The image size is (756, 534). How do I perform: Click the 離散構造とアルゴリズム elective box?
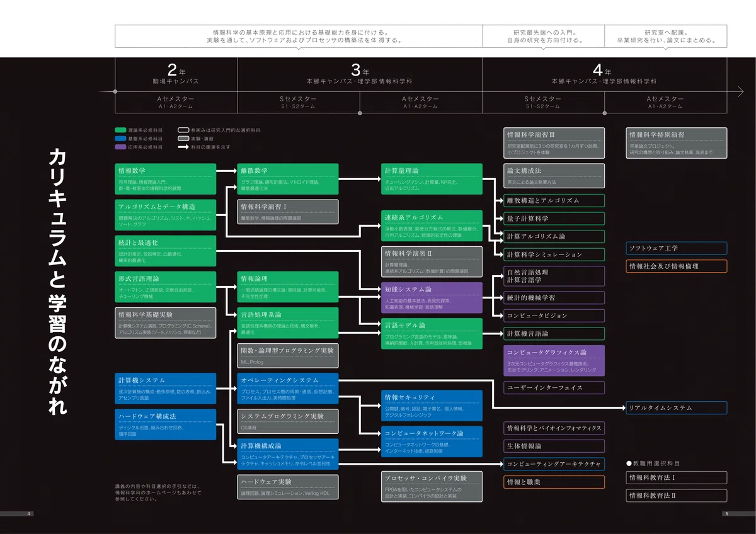point(554,200)
